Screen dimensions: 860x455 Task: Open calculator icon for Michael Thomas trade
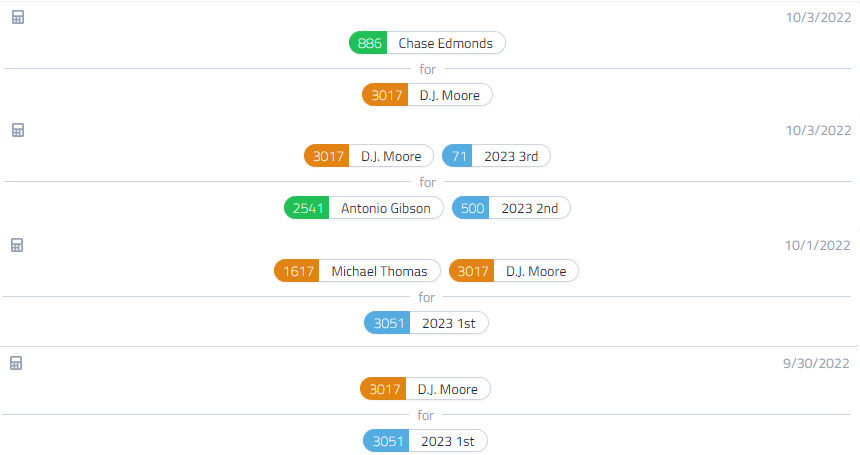coord(17,246)
